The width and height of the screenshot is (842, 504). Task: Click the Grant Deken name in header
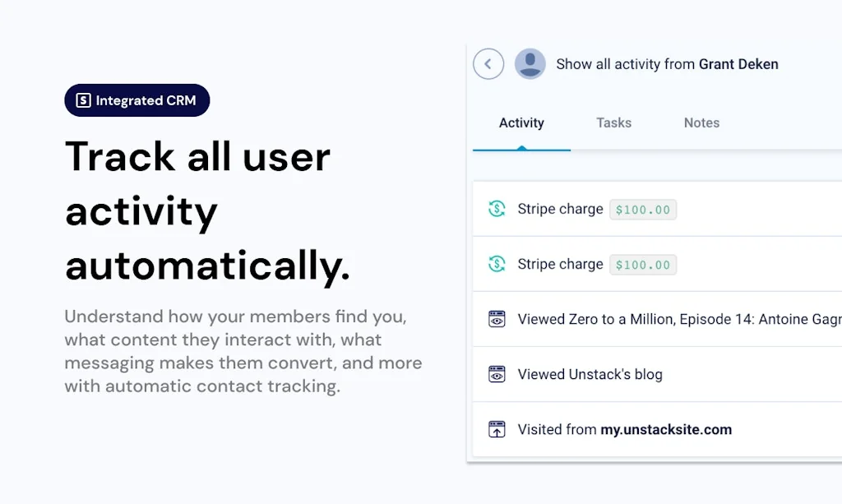(x=738, y=64)
